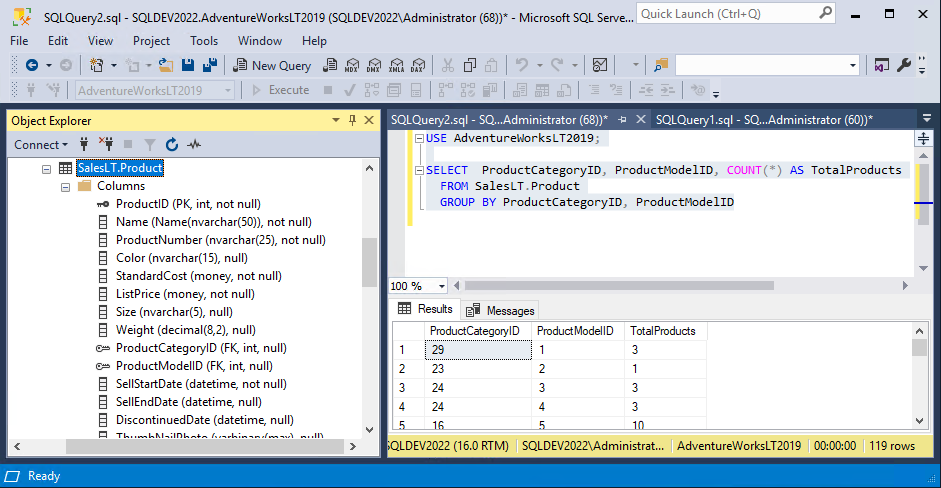This screenshot has width=941, height=488.
Task: Click the Disconnect icon in Object Explorer
Action: point(106,145)
